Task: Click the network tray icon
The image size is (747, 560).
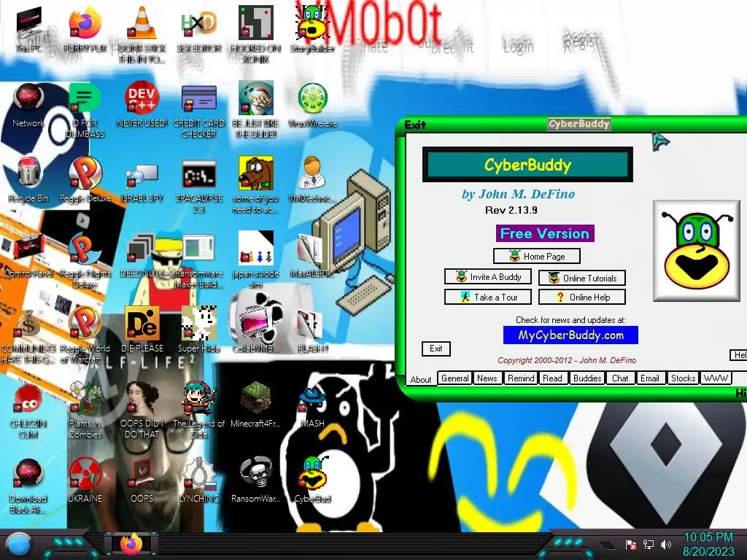Action: tap(648, 544)
